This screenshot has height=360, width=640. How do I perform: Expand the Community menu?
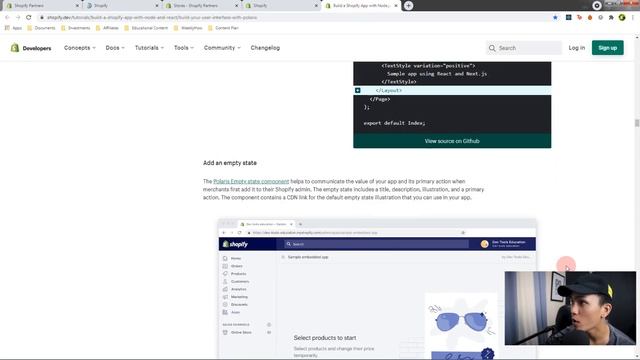coord(222,48)
